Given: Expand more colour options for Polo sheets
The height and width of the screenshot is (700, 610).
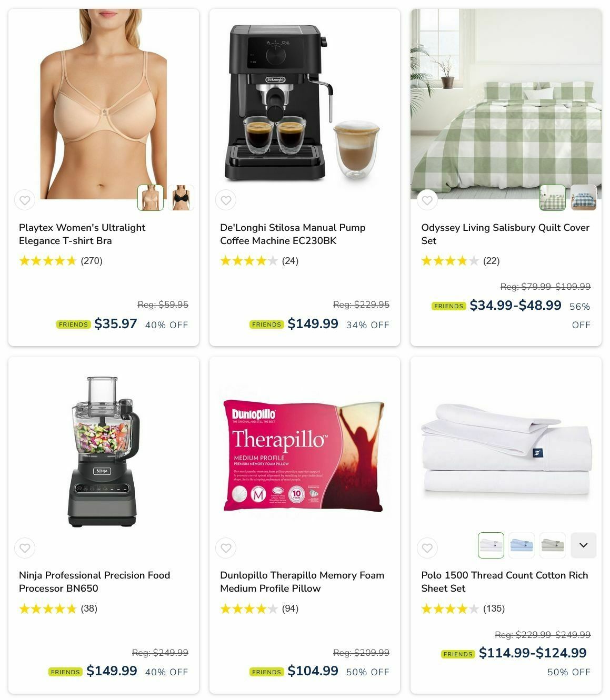Looking at the screenshot, I should coord(583,545).
